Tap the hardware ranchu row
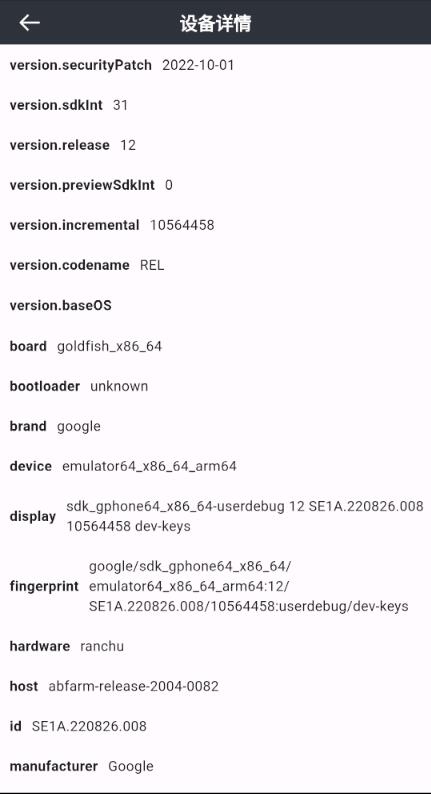Image resolution: width=431 pixels, height=794 pixels. [215, 646]
